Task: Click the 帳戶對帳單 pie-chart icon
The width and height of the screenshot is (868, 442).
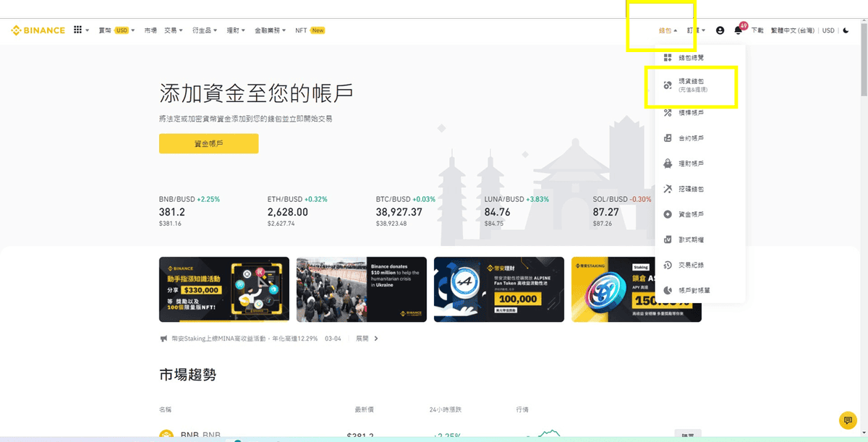Action: click(x=668, y=290)
